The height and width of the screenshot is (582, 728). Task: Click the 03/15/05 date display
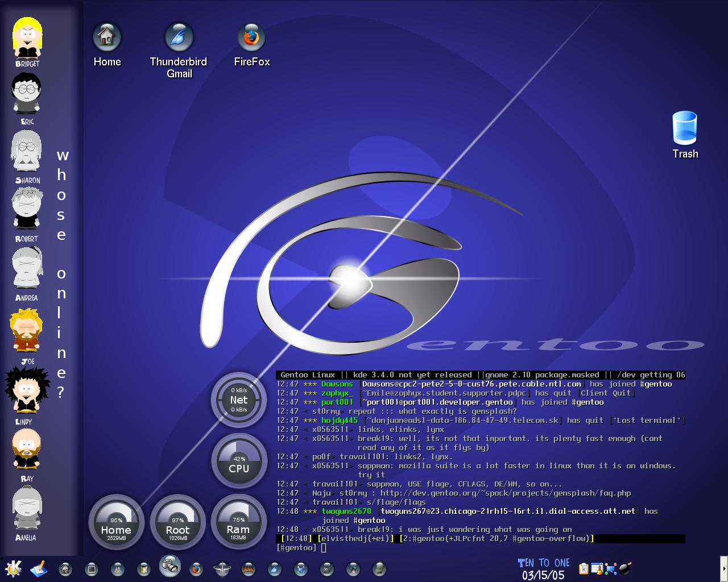point(543,575)
